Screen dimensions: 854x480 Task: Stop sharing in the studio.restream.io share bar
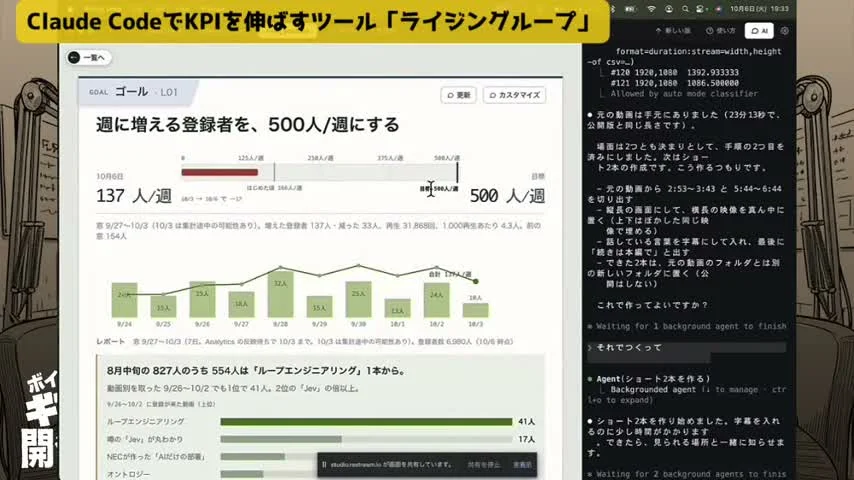[x=484, y=465]
